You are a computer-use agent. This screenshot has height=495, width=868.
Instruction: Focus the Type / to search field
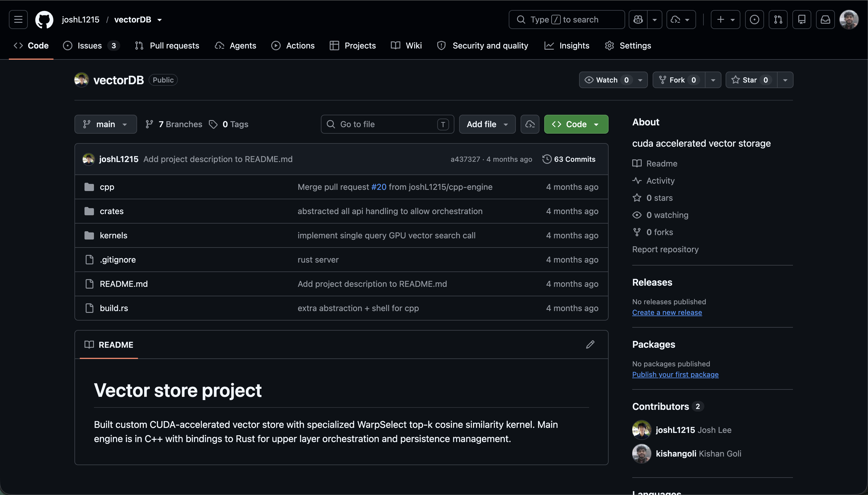[566, 20]
